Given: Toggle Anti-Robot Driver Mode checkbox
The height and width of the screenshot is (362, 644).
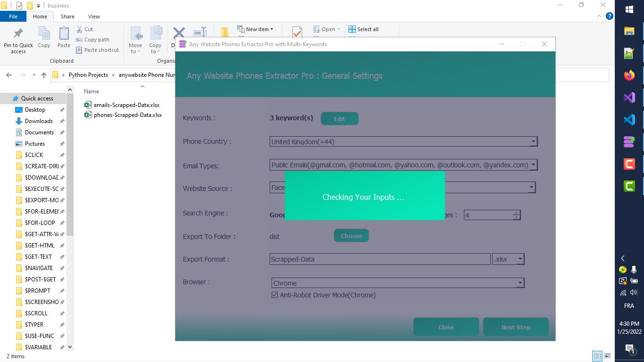Looking at the screenshot, I should point(275,295).
